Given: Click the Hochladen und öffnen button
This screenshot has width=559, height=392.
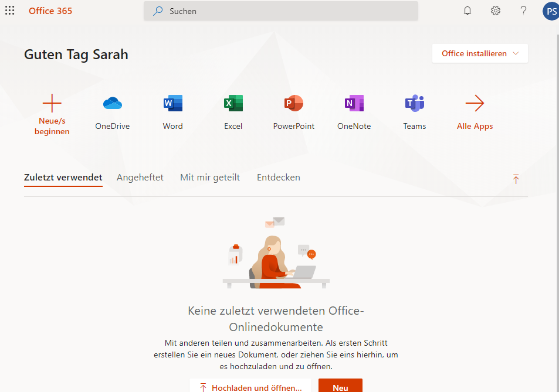Looking at the screenshot, I should tap(251, 387).
